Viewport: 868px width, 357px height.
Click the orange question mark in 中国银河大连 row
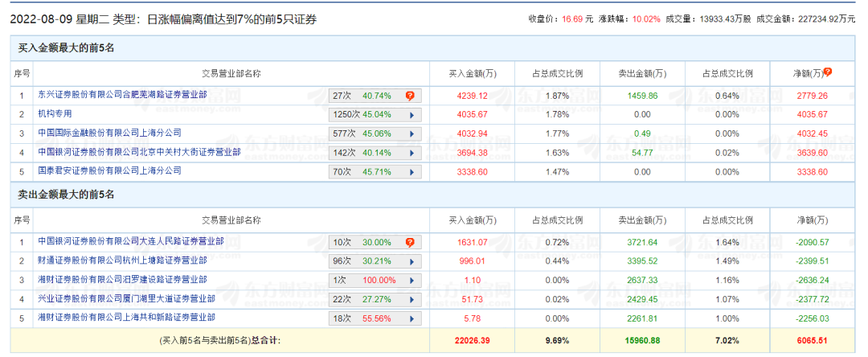click(410, 243)
